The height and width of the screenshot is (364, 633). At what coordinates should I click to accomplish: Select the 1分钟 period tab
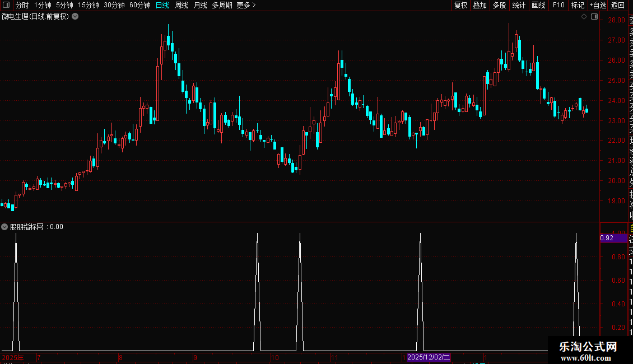pos(43,5)
